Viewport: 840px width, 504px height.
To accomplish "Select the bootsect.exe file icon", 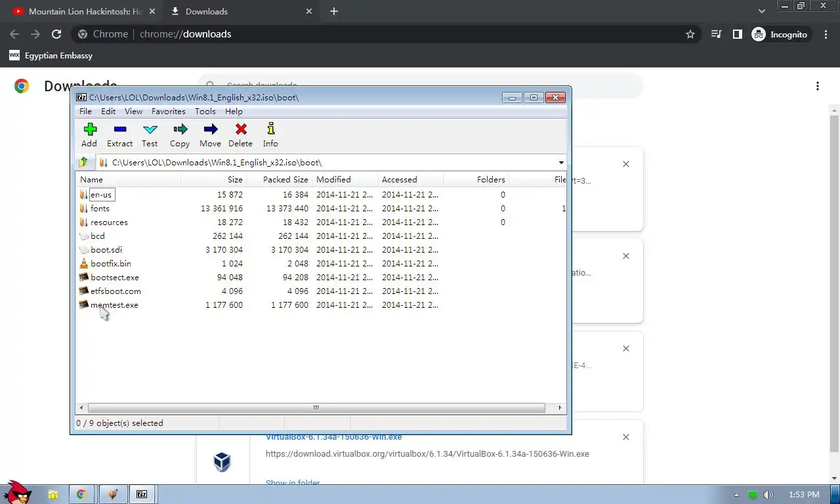I will [83, 277].
